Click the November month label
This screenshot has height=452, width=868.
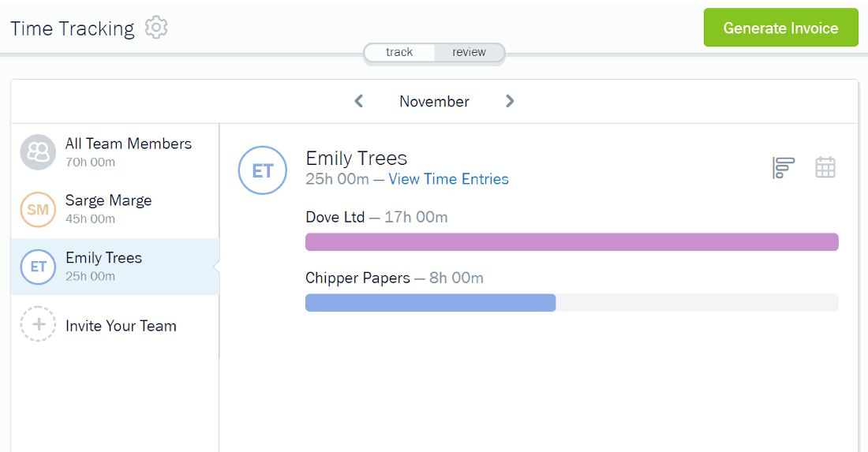point(434,101)
